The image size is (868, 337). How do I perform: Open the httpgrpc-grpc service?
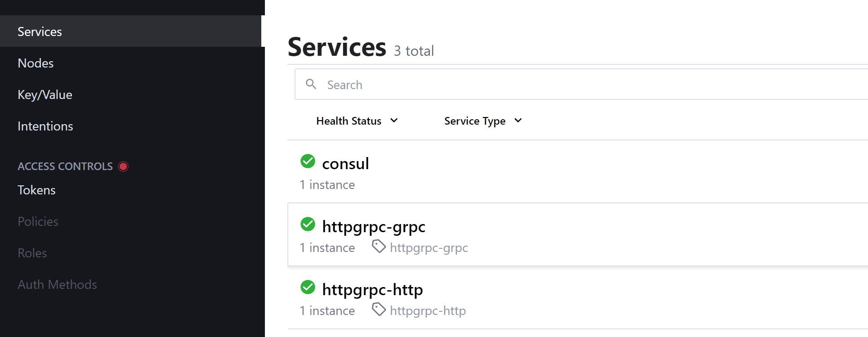pos(374,226)
